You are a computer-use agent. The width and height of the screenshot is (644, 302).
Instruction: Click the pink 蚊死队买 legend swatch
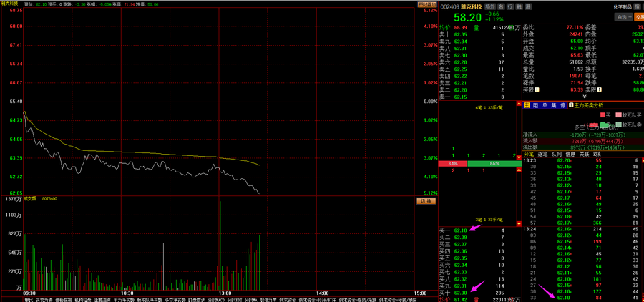(x=618, y=115)
